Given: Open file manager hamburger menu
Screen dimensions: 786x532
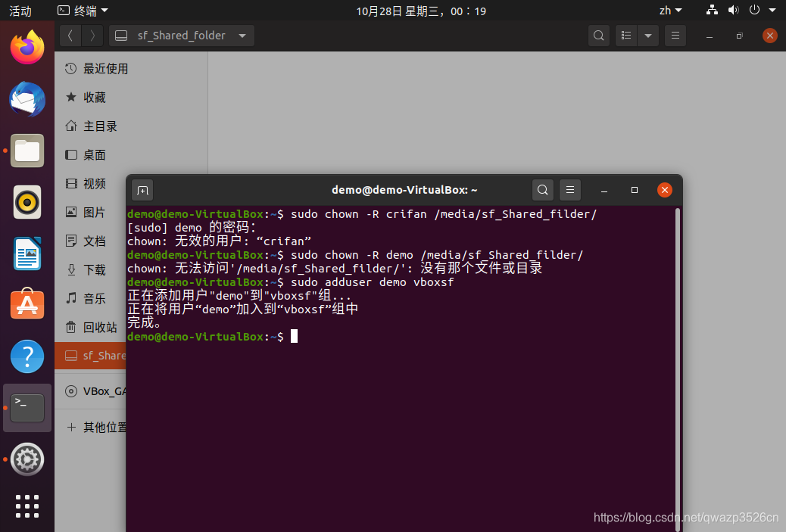Looking at the screenshot, I should (x=675, y=36).
